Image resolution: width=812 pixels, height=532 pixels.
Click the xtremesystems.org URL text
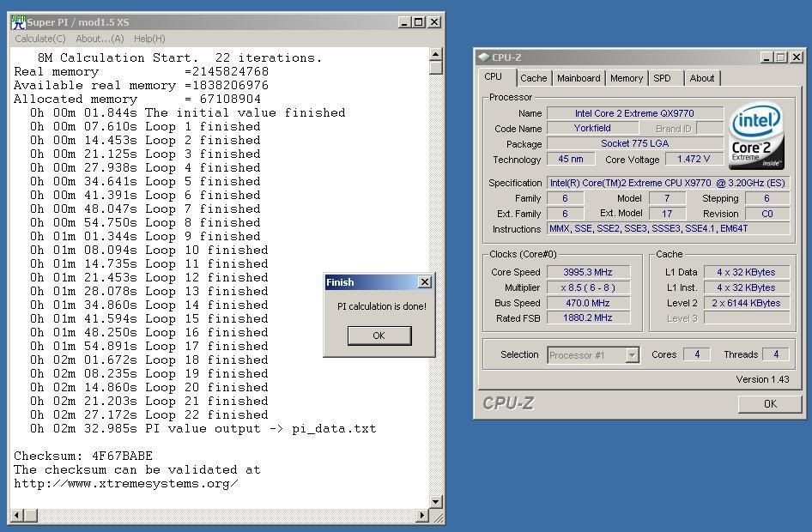126,484
